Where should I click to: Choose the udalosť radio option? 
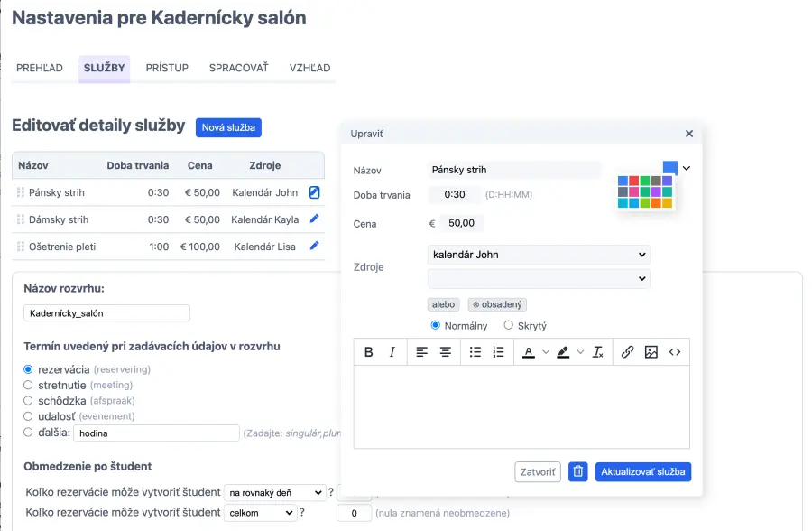tap(28, 416)
